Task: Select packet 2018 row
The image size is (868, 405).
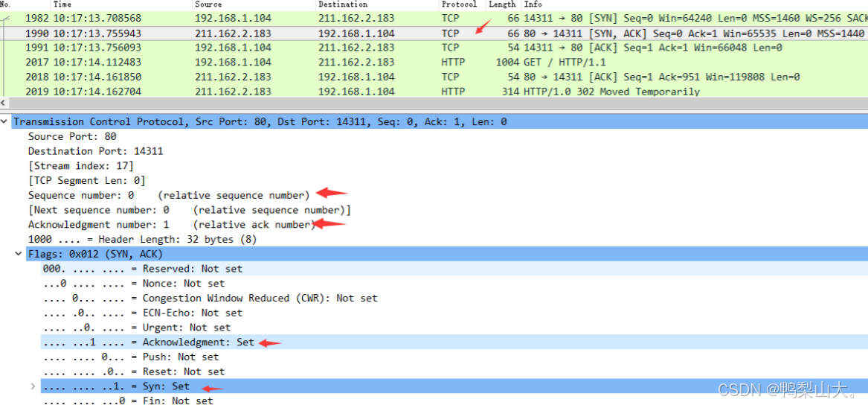Action: 434,77
